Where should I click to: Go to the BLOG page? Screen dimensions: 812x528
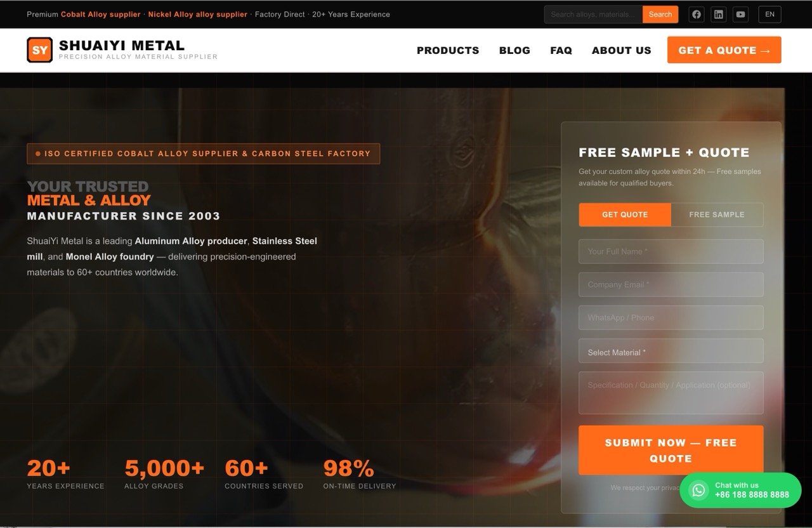(x=514, y=50)
